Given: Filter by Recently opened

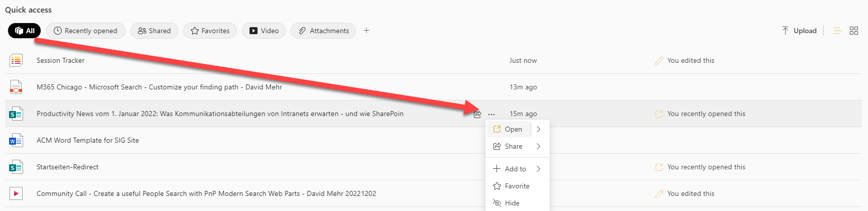Looking at the screenshot, I should tap(85, 31).
